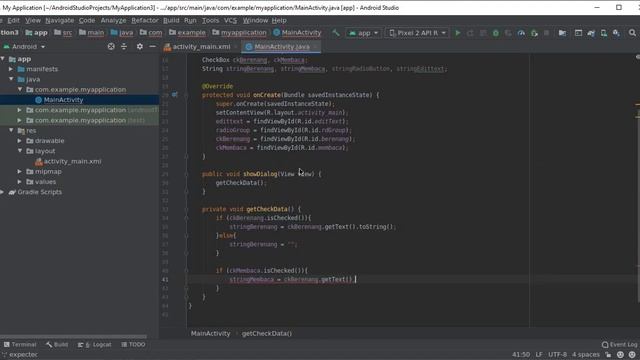Viewport: 640px width, 360px height.
Task: Select the MainActivity.java editor tab
Action: point(282,47)
